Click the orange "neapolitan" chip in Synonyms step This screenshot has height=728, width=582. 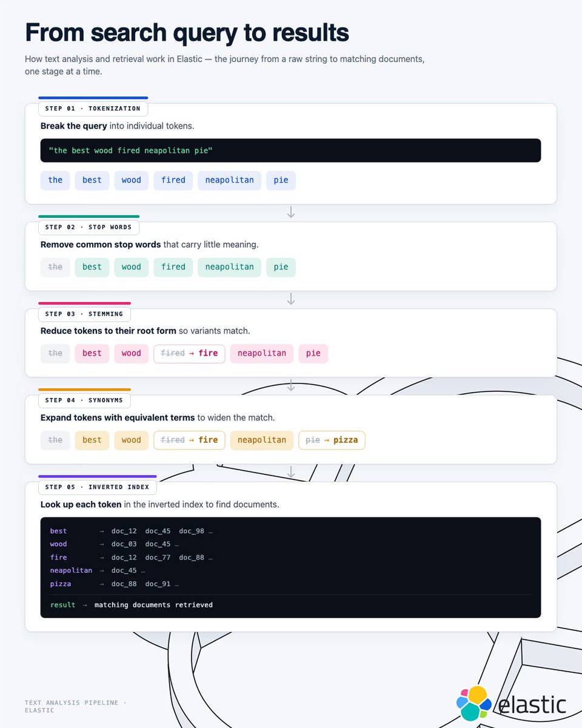[x=262, y=440]
